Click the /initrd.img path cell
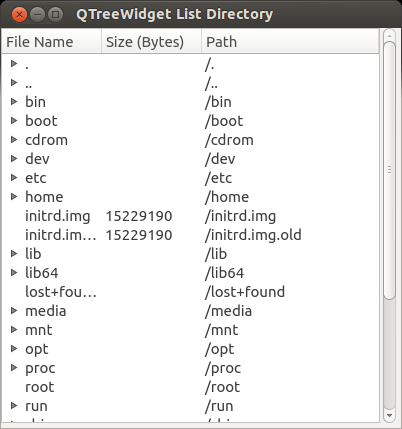 [x=240, y=216]
